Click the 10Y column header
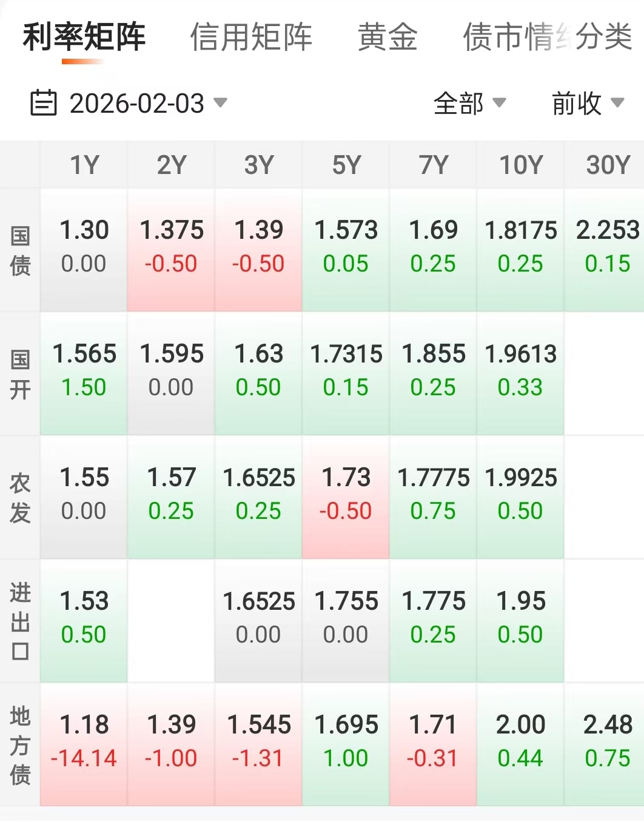This screenshot has height=822, width=644. pyautogui.click(x=520, y=165)
